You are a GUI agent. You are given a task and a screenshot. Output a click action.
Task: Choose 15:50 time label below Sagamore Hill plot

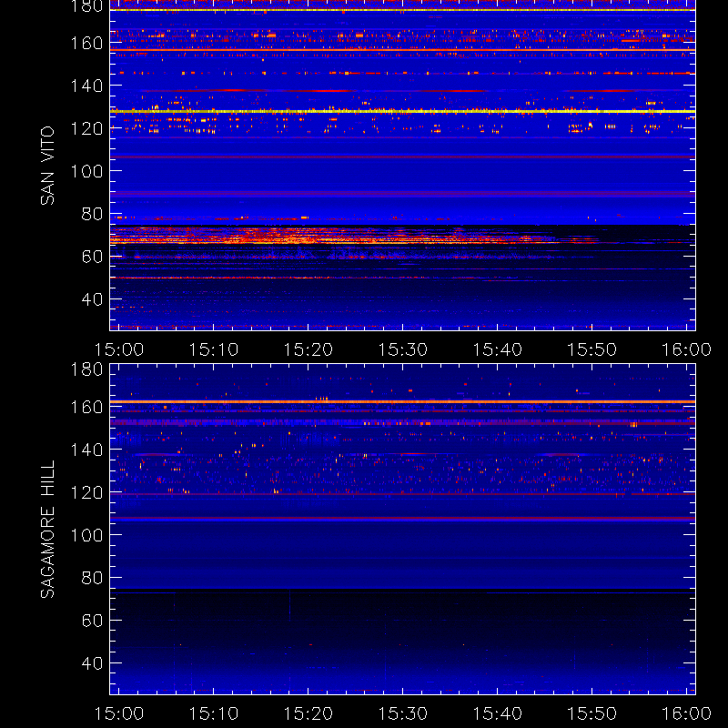tap(592, 713)
